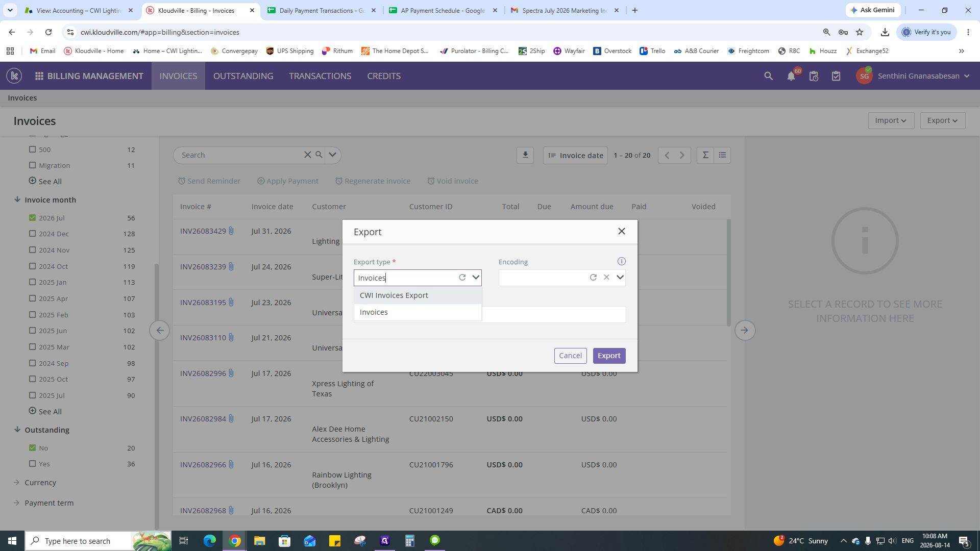Image resolution: width=980 pixels, height=551 pixels.
Task: Open the notifications bell
Action: (791, 77)
